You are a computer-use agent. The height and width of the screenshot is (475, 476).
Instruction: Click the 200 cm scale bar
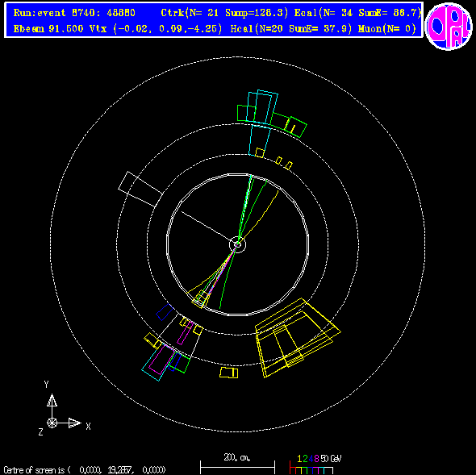tap(237, 464)
